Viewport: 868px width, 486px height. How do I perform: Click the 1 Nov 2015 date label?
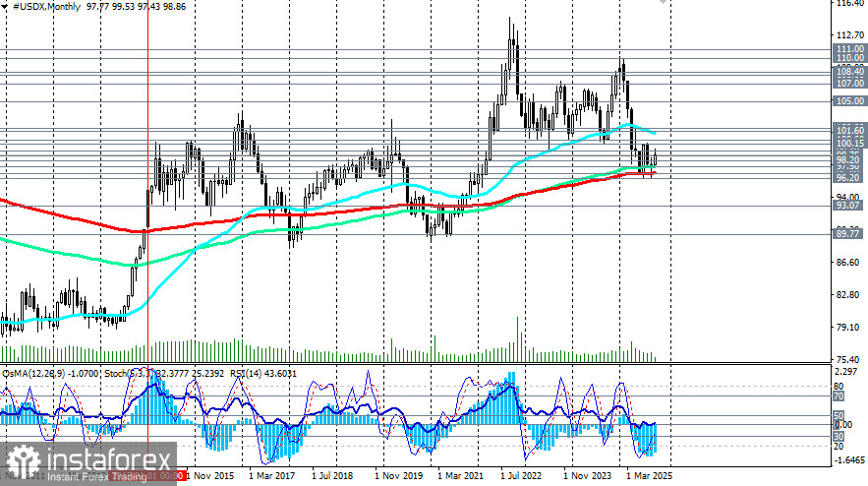pyautogui.click(x=209, y=476)
